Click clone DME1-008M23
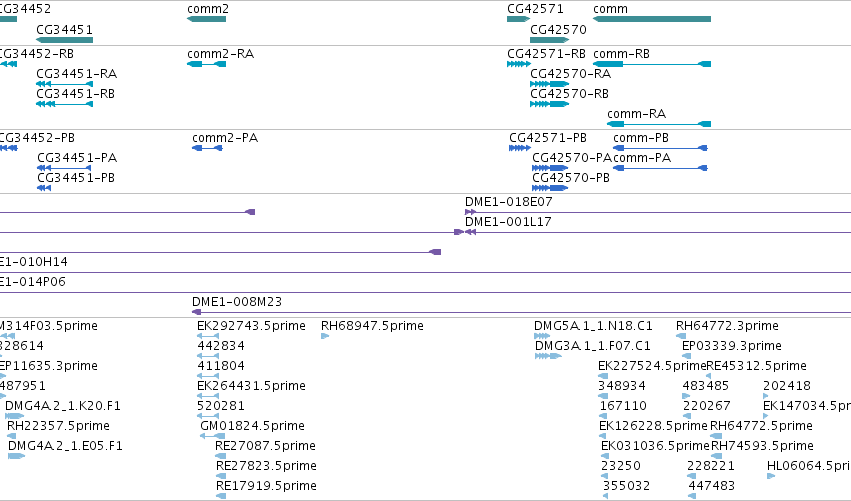Viewport: 851px width, 501px height. pos(522,312)
